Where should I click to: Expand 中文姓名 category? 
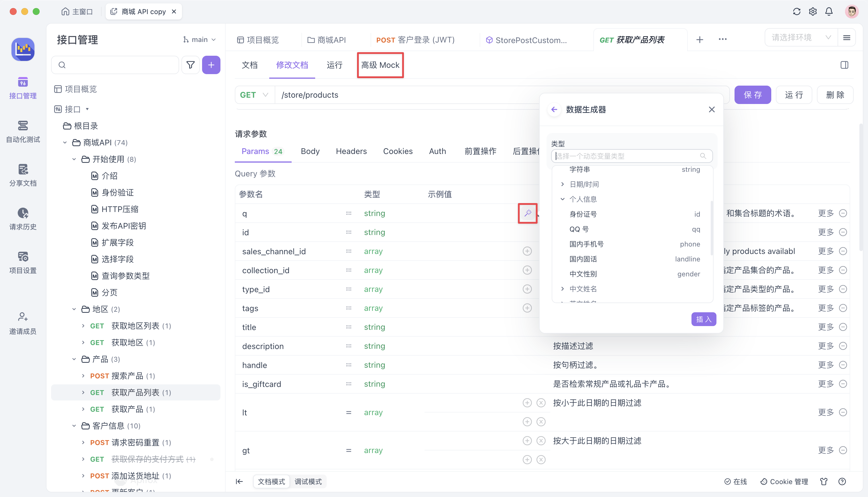coord(562,289)
